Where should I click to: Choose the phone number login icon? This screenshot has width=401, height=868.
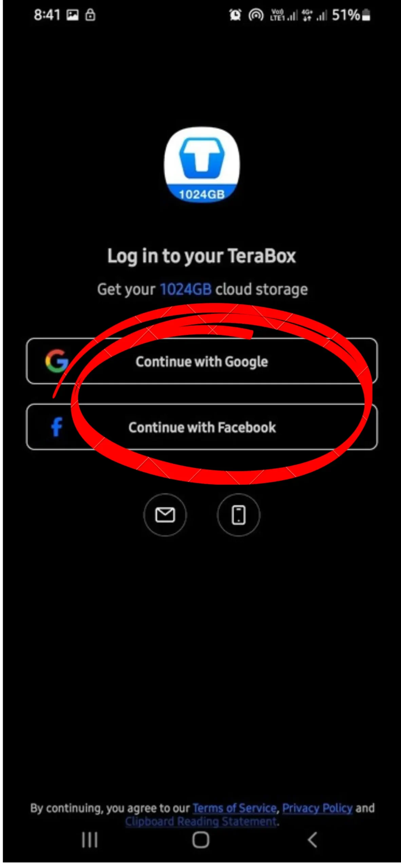pyautogui.click(x=238, y=515)
